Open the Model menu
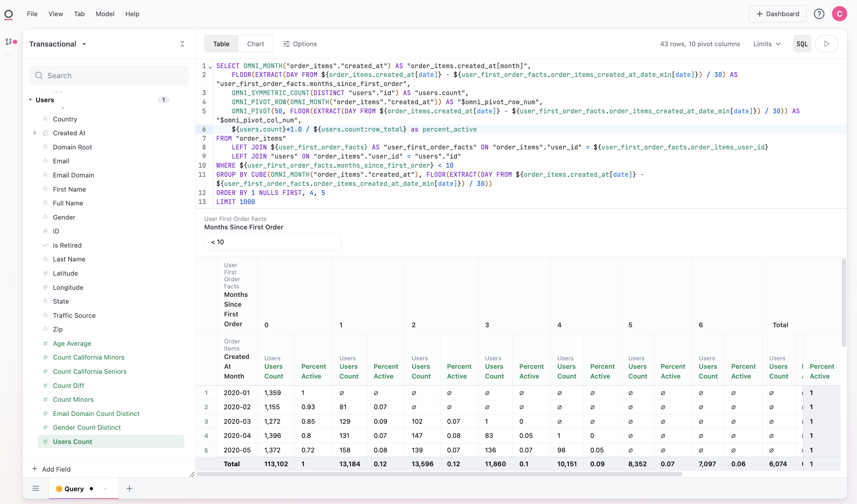857x504 pixels. 105,14
